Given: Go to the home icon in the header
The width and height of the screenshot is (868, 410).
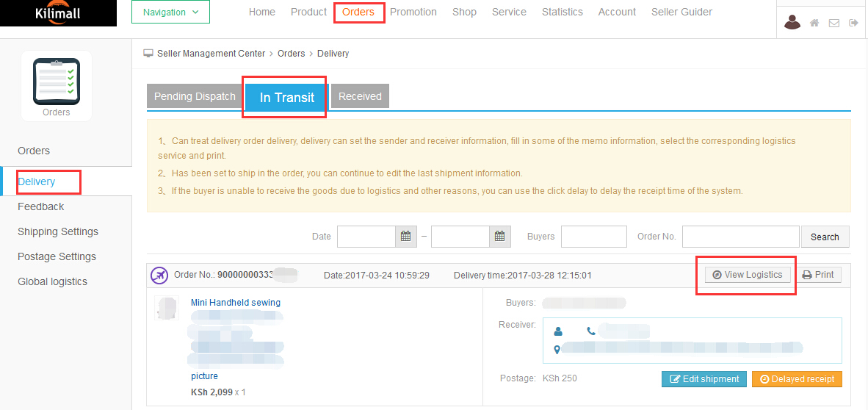Looking at the screenshot, I should pyautogui.click(x=814, y=24).
